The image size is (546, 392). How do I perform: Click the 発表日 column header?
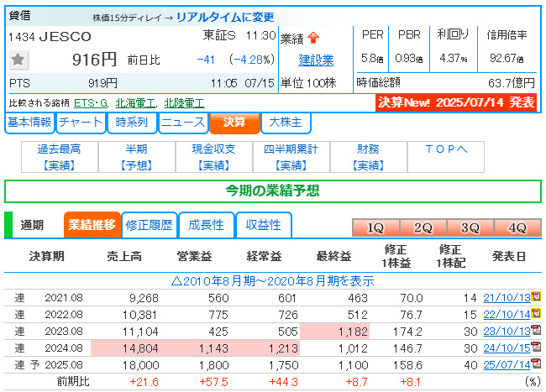click(509, 256)
